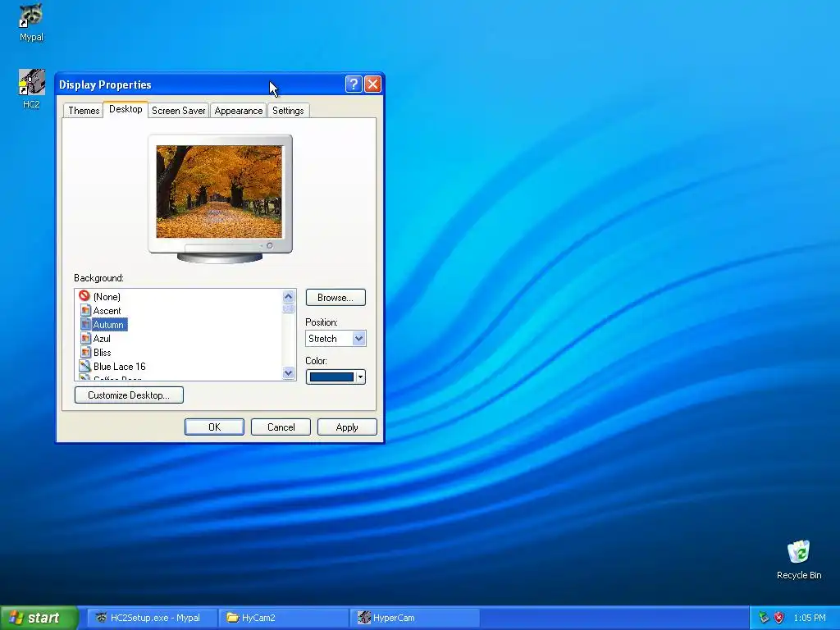Select Azul in the Background list
The width and height of the screenshot is (840, 630).
[102, 338]
